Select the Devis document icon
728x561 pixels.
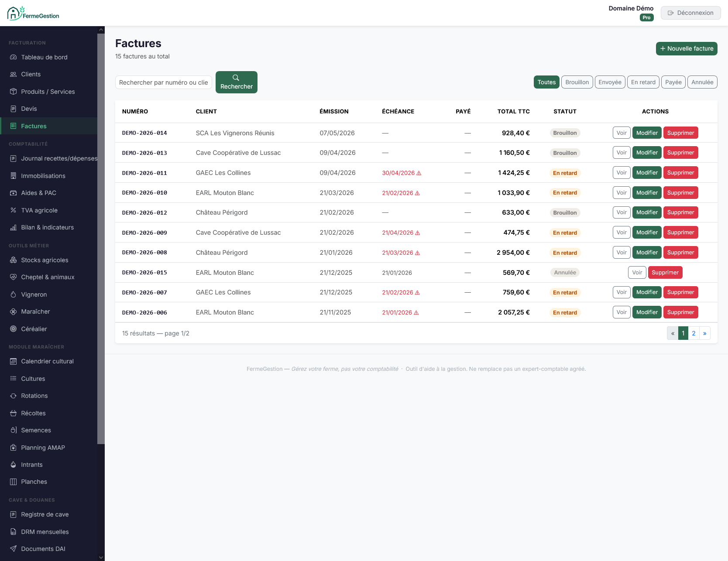(13, 109)
